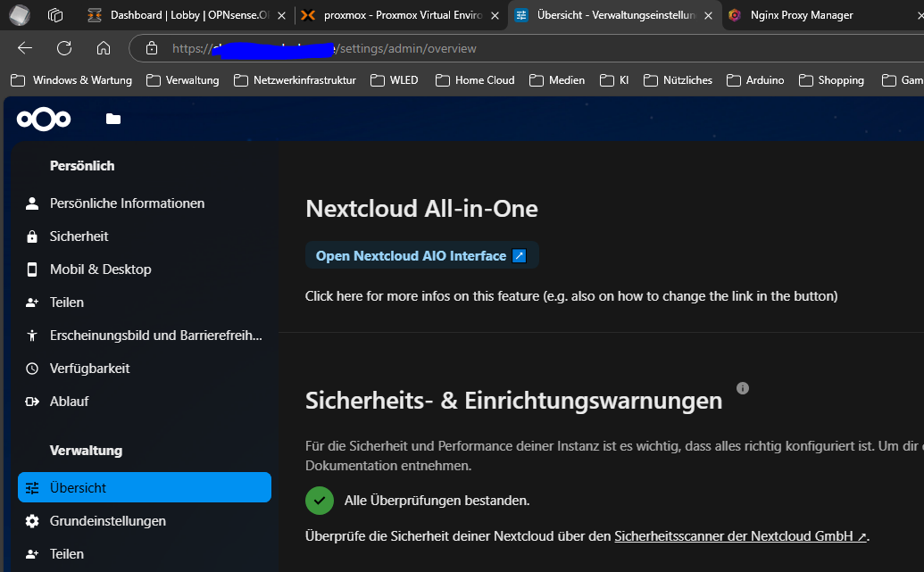The image size is (924, 572).
Task: Open WLED bookmark folder
Action: coord(395,80)
